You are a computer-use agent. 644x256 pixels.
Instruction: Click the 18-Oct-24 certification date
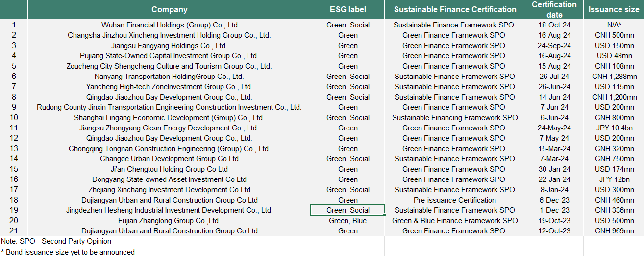pos(554,25)
